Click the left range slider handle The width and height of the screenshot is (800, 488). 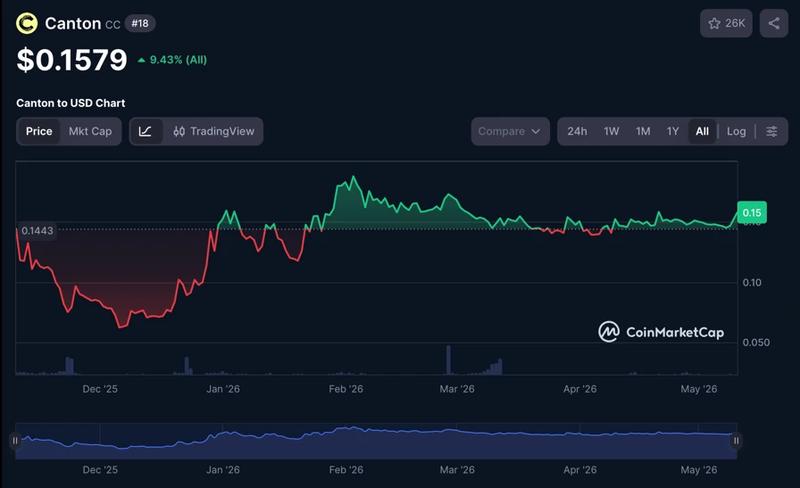point(15,441)
